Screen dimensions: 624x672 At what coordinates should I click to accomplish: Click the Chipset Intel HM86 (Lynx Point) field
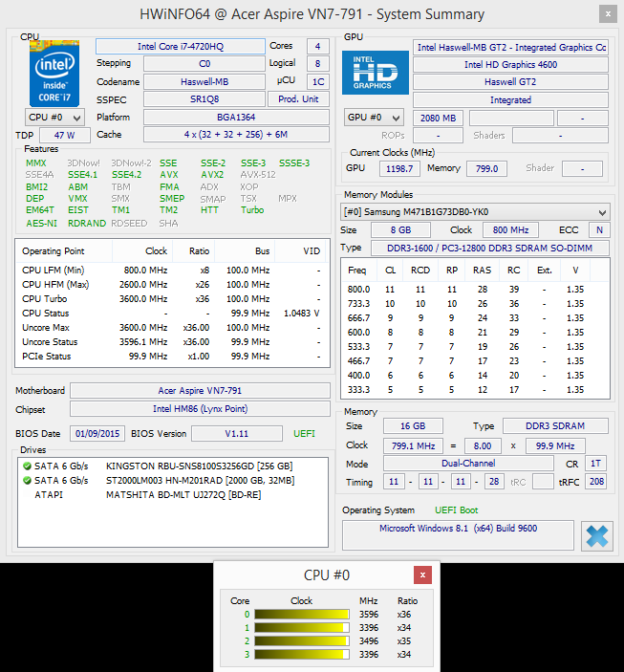coord(200,409)
